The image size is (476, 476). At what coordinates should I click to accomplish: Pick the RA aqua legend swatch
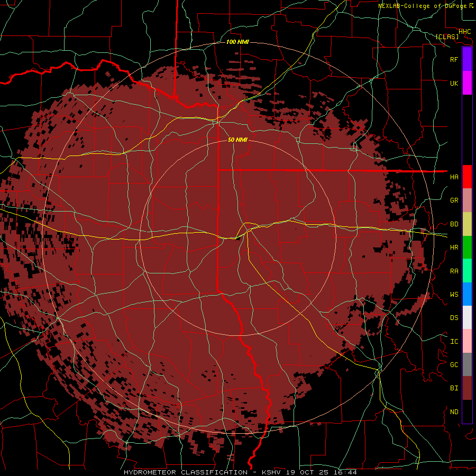467,271
